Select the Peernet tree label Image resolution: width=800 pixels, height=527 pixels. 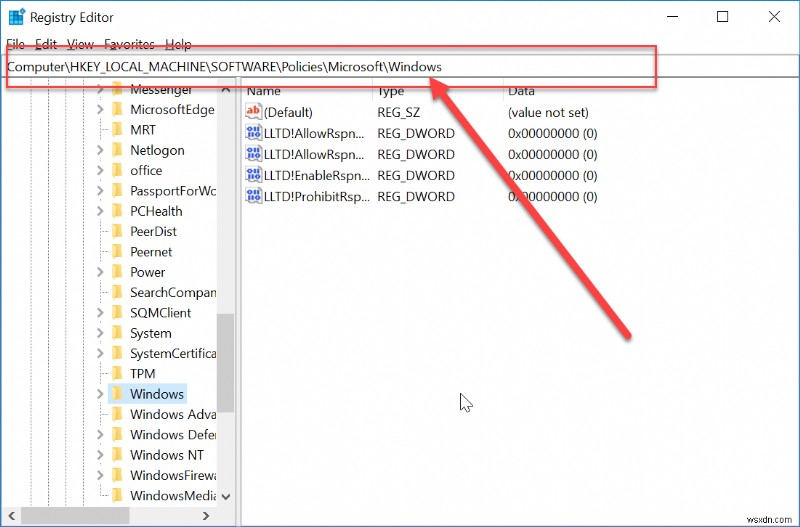pyautogui.click(x=151, y=252)
